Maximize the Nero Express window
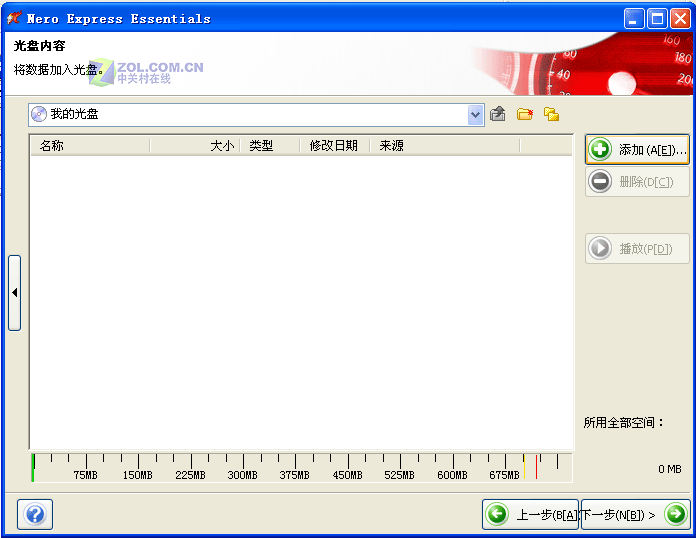The height and width of the screenshot is (538, 696). pos(657,19)
